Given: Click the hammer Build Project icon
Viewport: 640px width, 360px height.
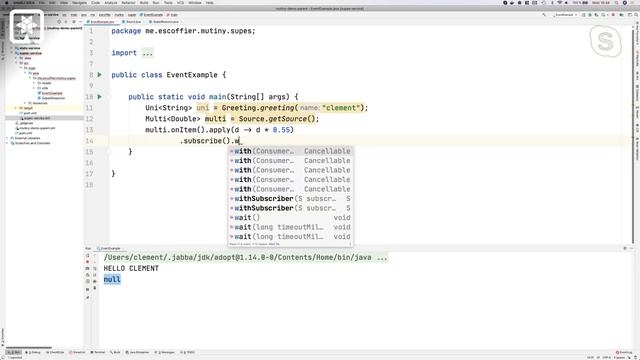Looking at the screenshot, I should point(544,15).
